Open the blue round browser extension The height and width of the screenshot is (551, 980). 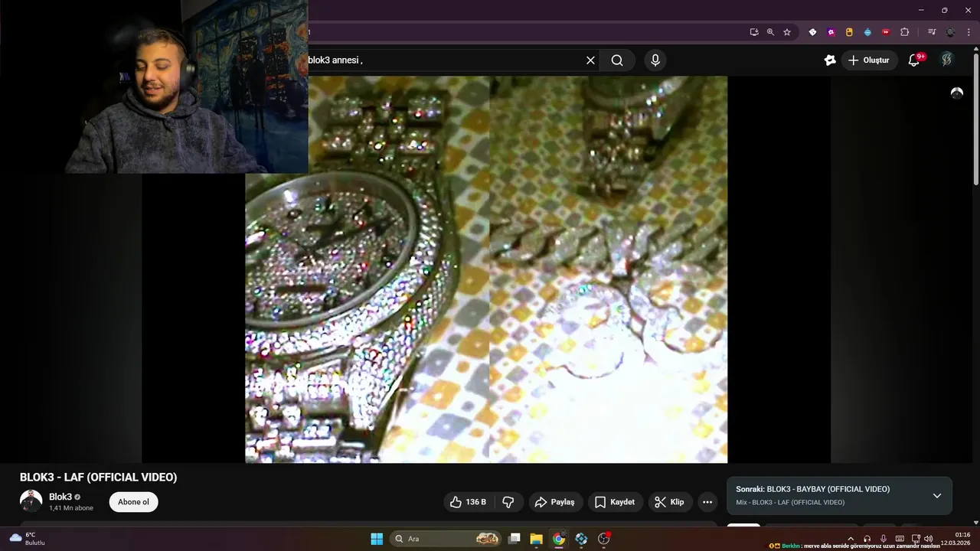[867, 32]
